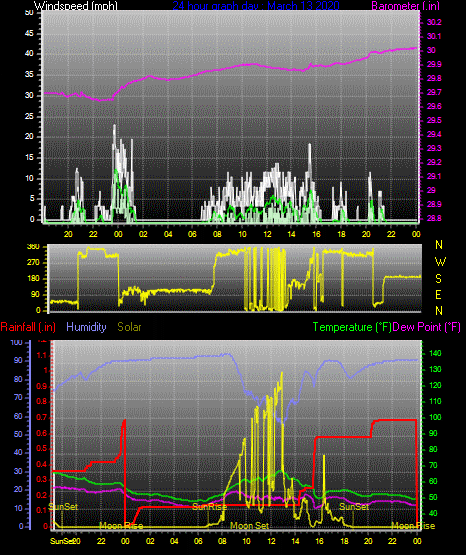Click the "E" compass direction label
Viewport: 466px width, 555px height.
[438, 295]
